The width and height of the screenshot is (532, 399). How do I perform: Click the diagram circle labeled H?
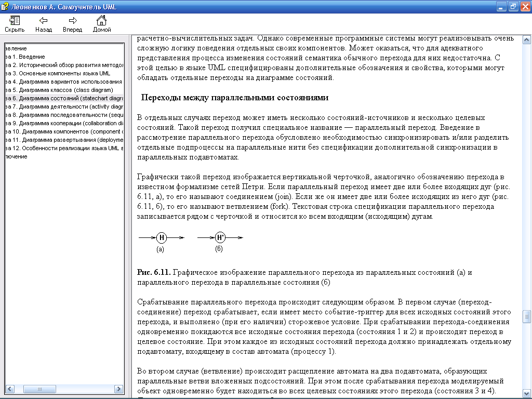point(162,237)
